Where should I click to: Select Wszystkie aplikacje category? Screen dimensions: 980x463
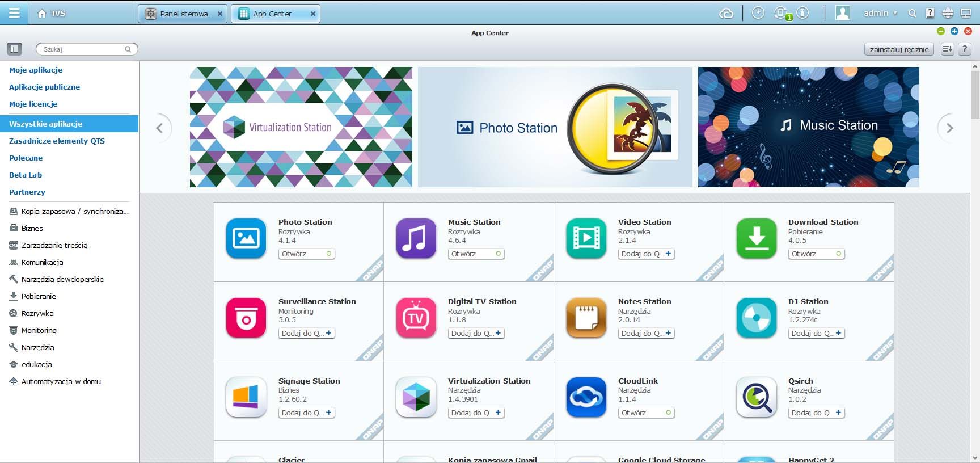(69, 124)
